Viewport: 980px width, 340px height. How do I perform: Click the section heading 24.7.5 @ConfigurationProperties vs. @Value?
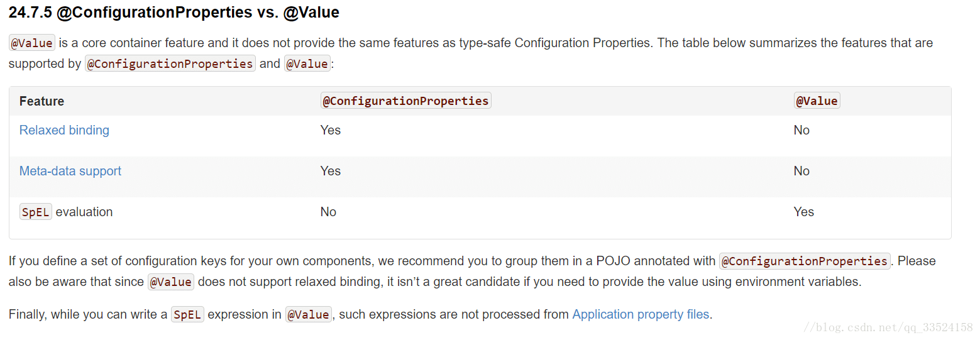click(174, 12)
